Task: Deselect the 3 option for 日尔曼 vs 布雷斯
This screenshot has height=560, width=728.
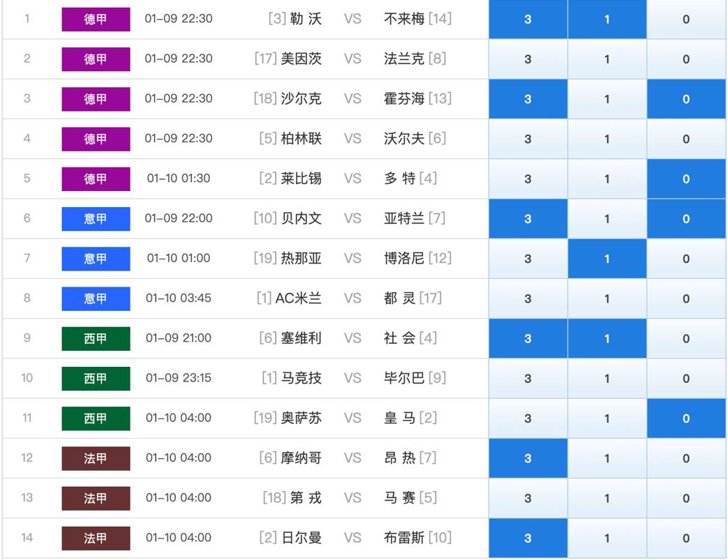Action: click(x=528, y=538)
